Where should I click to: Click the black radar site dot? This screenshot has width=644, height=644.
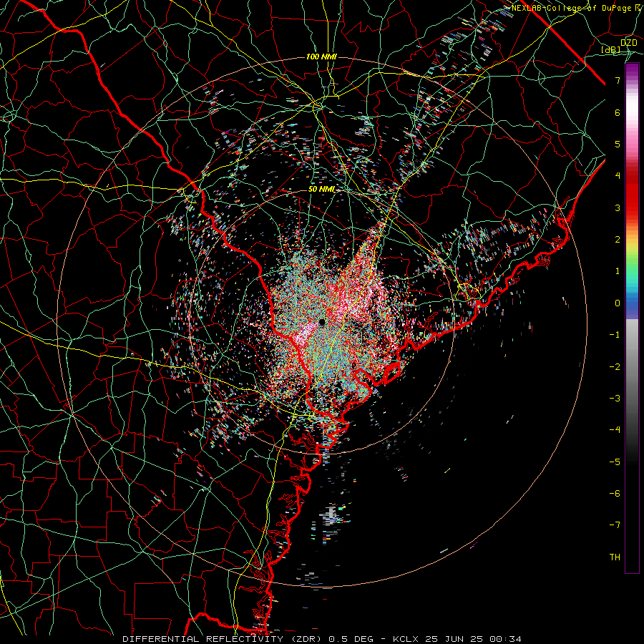point(321,322)
